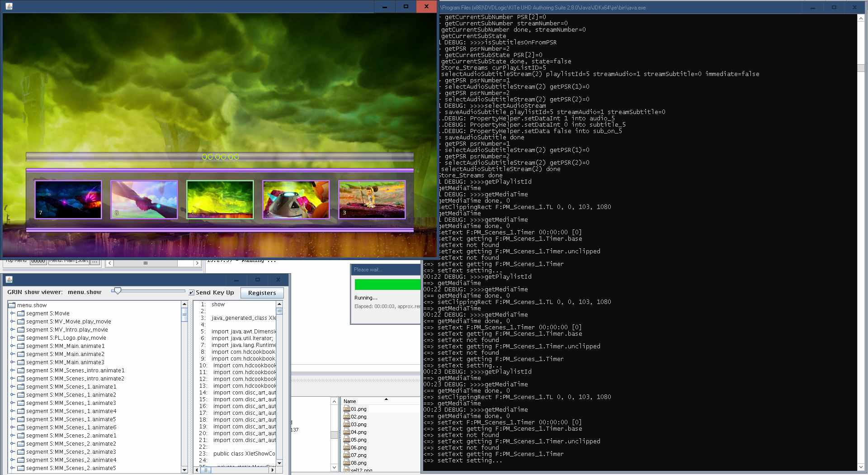Click folder icon of segment S:PL_Logo.play_movie

[21, 338]
